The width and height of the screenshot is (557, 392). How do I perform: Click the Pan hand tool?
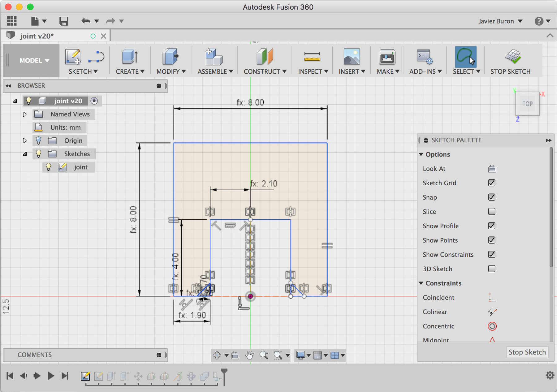[x=249, y=355]
